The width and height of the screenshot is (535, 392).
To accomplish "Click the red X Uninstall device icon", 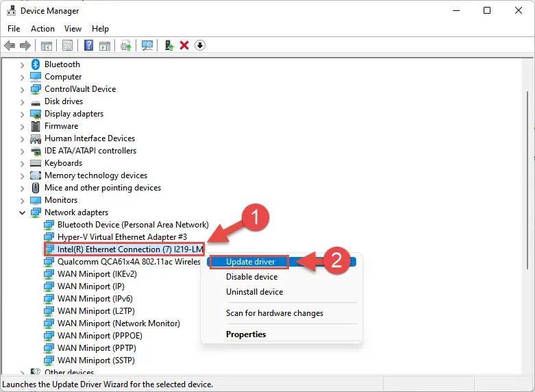I will click(184, 45).
